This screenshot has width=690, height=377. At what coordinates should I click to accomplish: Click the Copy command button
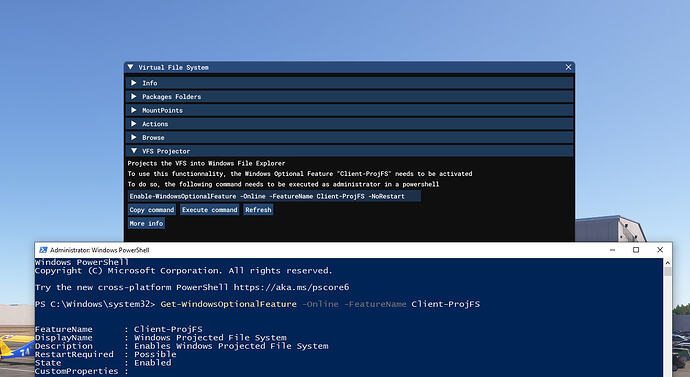[152, 210]
